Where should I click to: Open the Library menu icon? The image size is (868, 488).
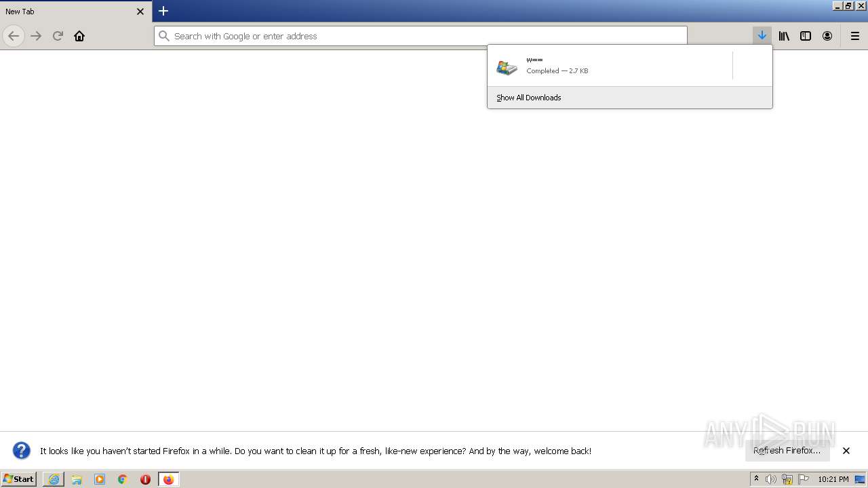[x=784, y=36]
